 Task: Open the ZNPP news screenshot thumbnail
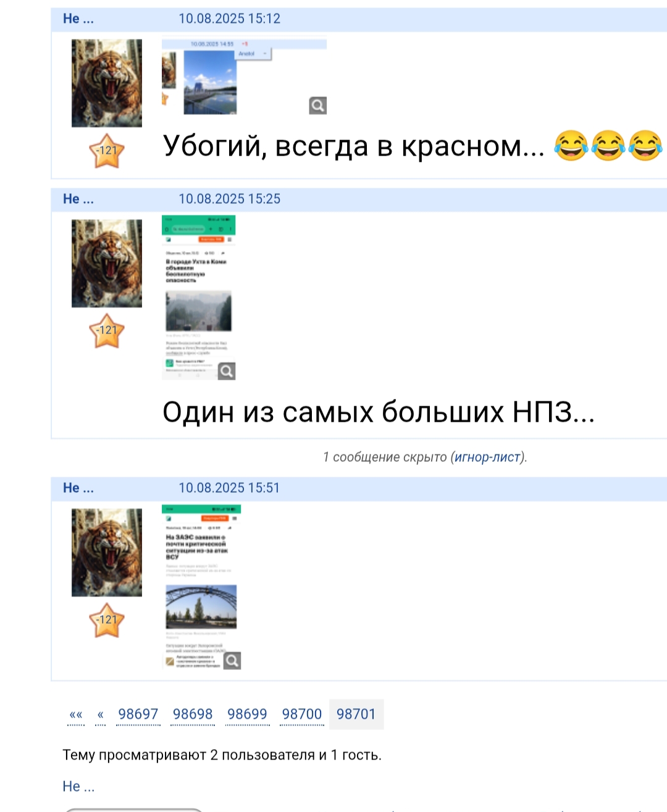pos(201,587)
